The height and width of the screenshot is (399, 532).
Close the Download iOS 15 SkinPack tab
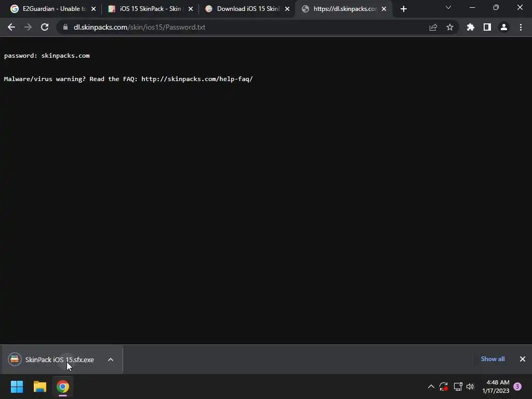pos(287,9)
